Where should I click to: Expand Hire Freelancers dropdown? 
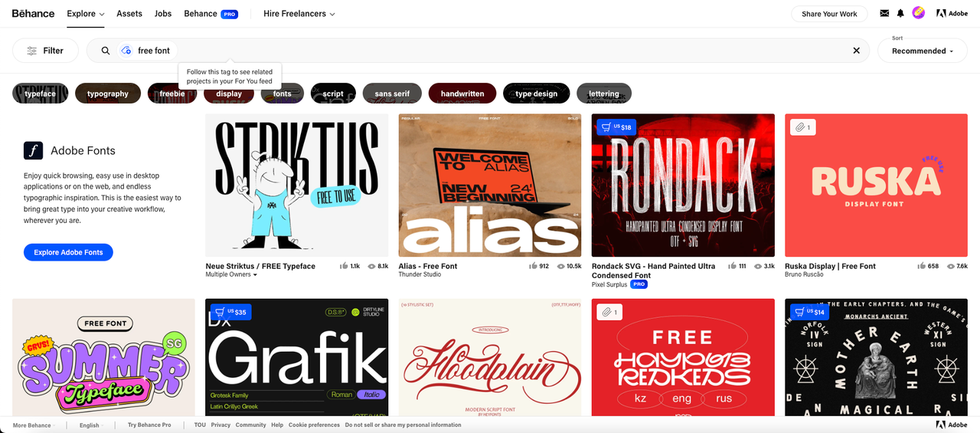point(299,13)
